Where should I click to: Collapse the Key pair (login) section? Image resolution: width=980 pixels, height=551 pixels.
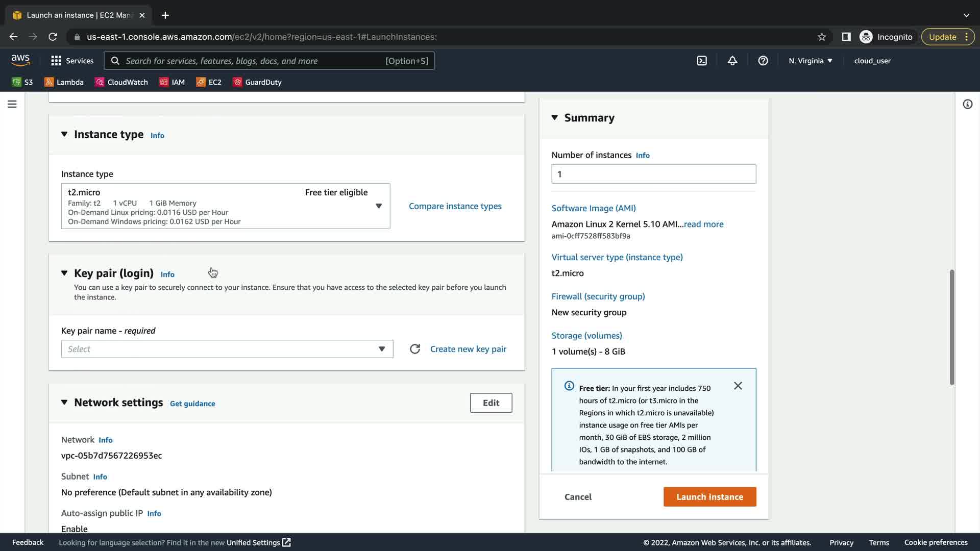[64, 273]
